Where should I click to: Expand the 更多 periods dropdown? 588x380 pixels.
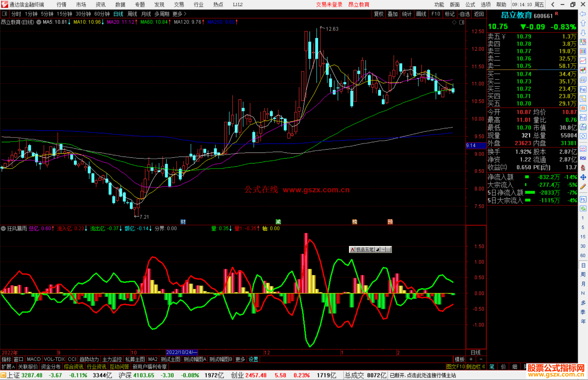[x=179, y=14]
